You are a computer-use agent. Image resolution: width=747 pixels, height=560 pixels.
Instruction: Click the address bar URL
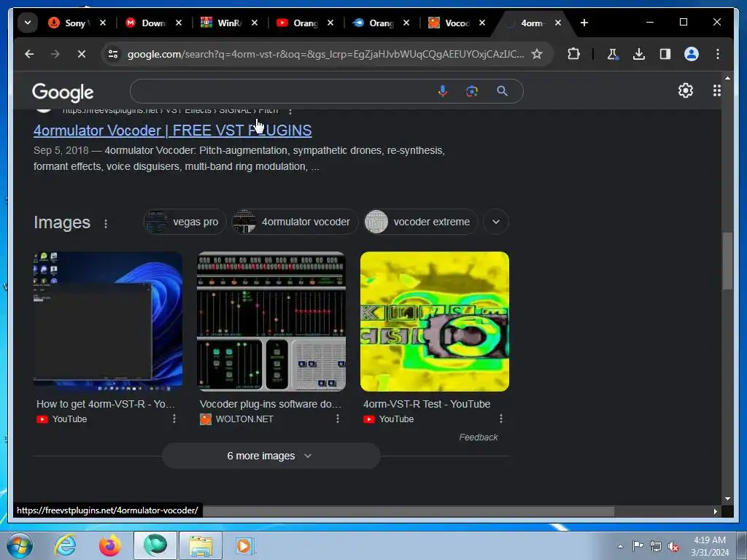pyautogui.click(x=325, y=54)
